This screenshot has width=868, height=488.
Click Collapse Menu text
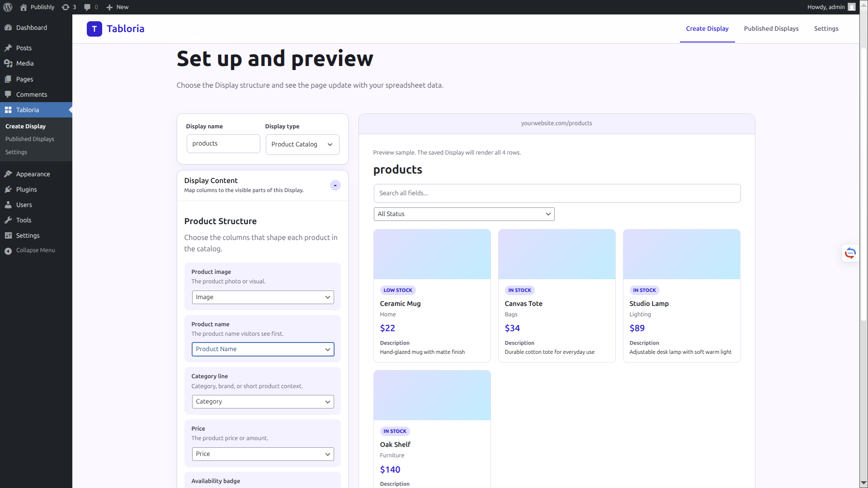(x=36, y=250)
